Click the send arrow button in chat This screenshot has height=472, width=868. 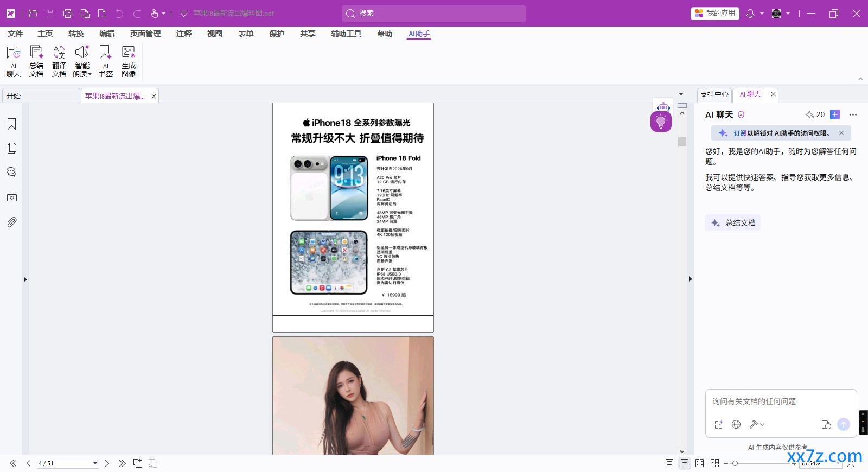click(x=844, y=424)
